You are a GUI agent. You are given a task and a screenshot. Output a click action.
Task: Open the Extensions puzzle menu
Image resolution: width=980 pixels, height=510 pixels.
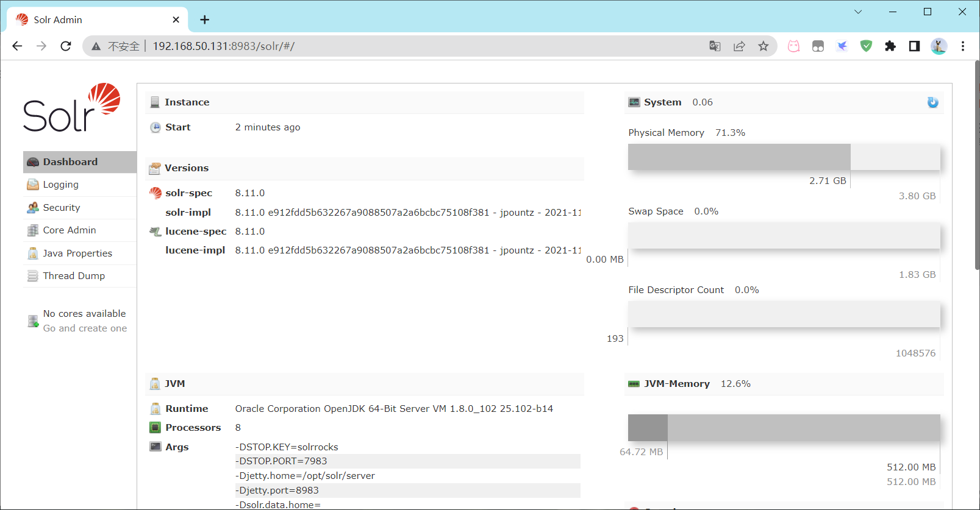pyautogui.click(x=890, y=46)
